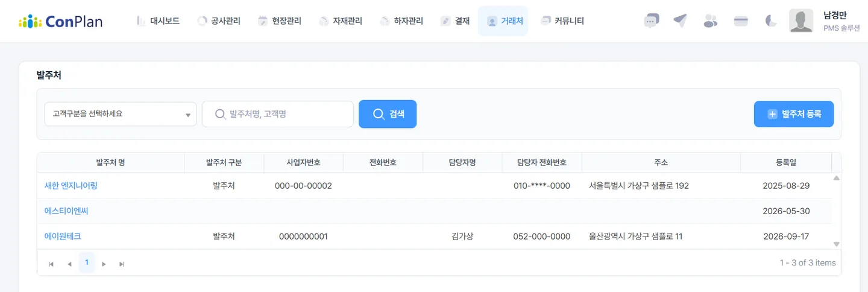The height and width of the screenshot is (292, 868).
Task: Click date 2026-05-30 cell
Action: pos(786,211)
